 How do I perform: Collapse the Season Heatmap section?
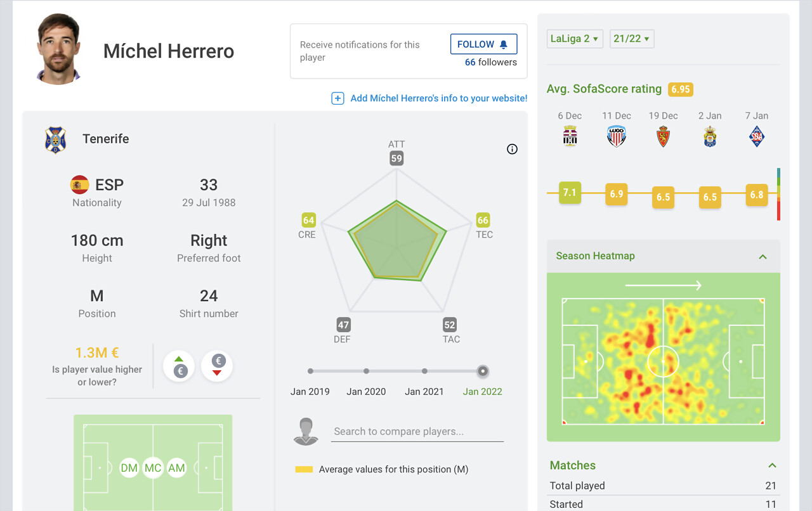coord(763,257)
